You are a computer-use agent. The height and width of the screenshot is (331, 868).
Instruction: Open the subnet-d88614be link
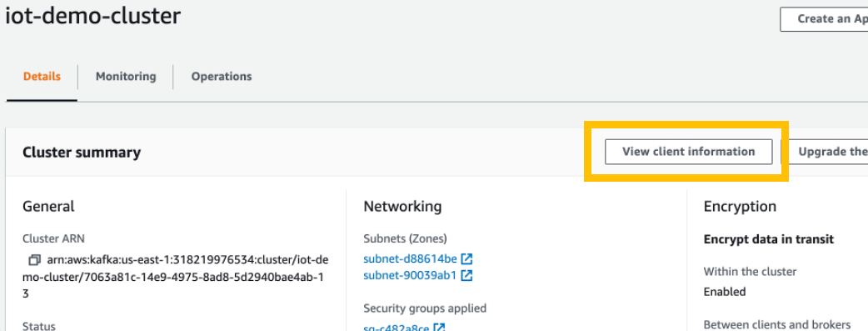tap(410, 259)
